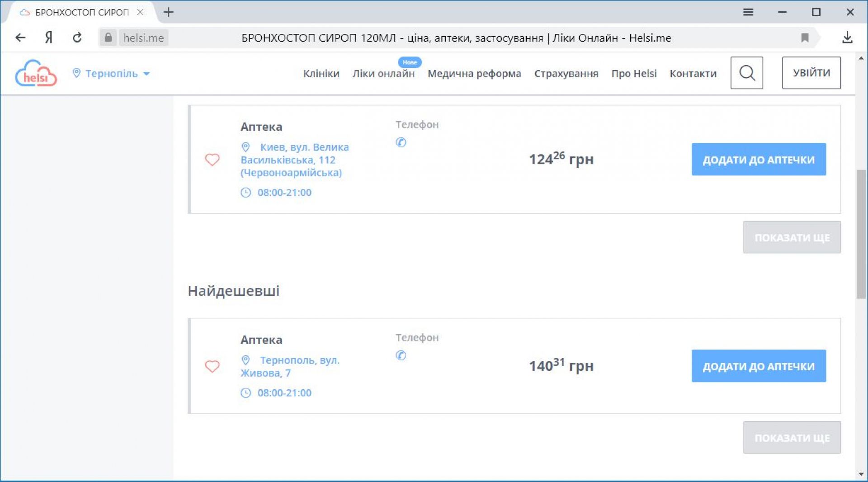Open Yandex home button
Screen dimensions: 868x482
tap(49, 38)
